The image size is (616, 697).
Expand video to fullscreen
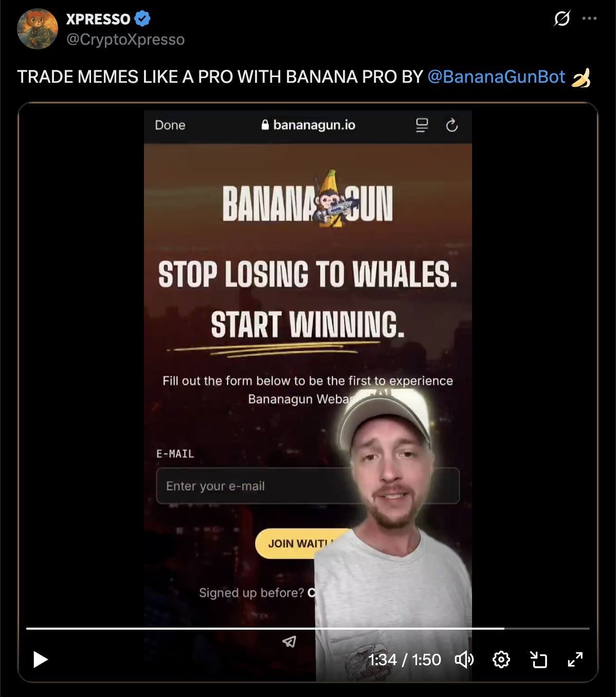tap(575, 659)
